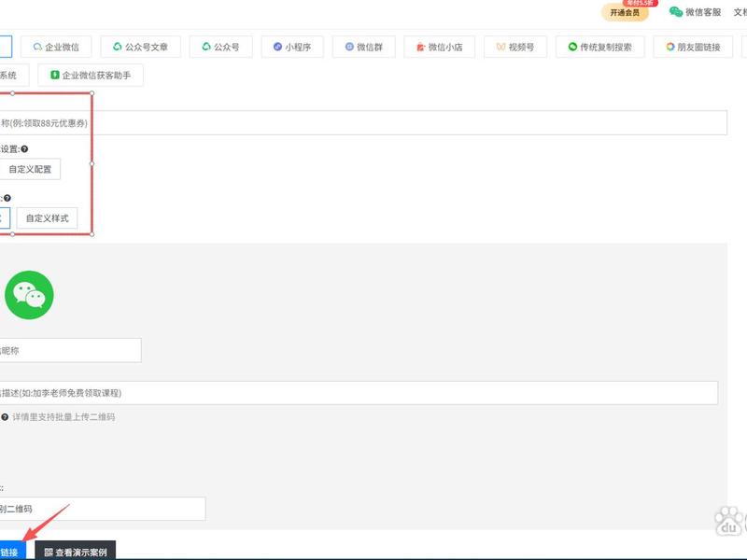Focus the 二维码 input field
747x560 pixels.
tap(103, 509)
